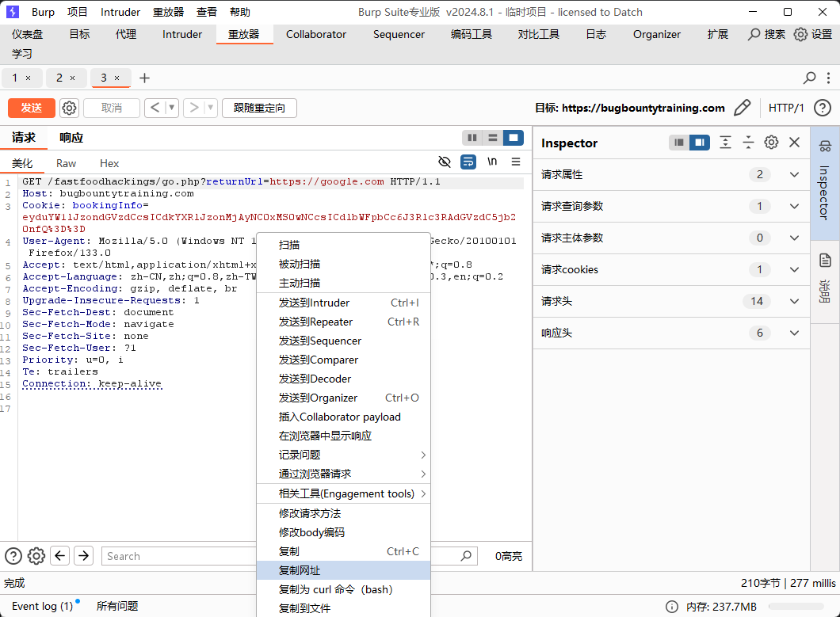
Task: Open the Inspector side tab
Action: (x=825, y=182)
